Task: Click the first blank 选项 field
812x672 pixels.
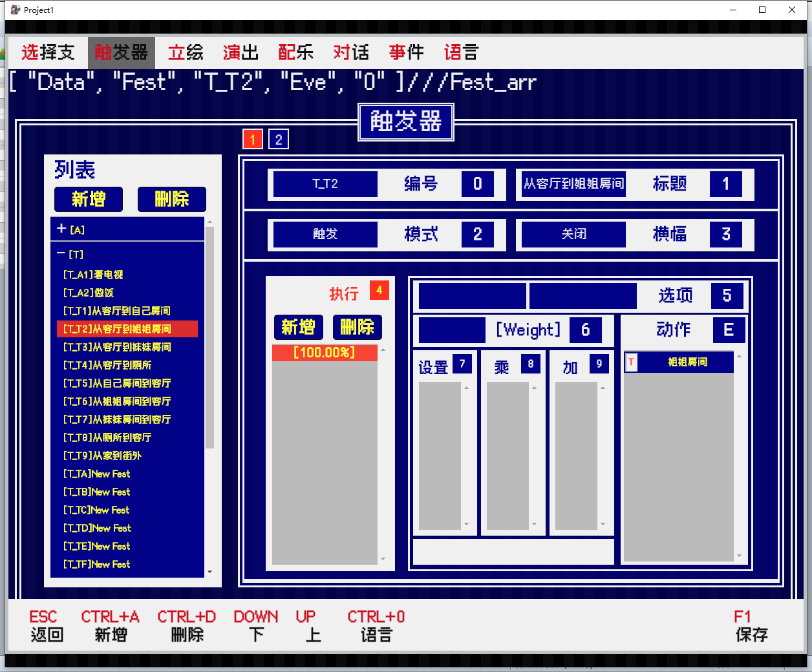Action: point(473,296)
